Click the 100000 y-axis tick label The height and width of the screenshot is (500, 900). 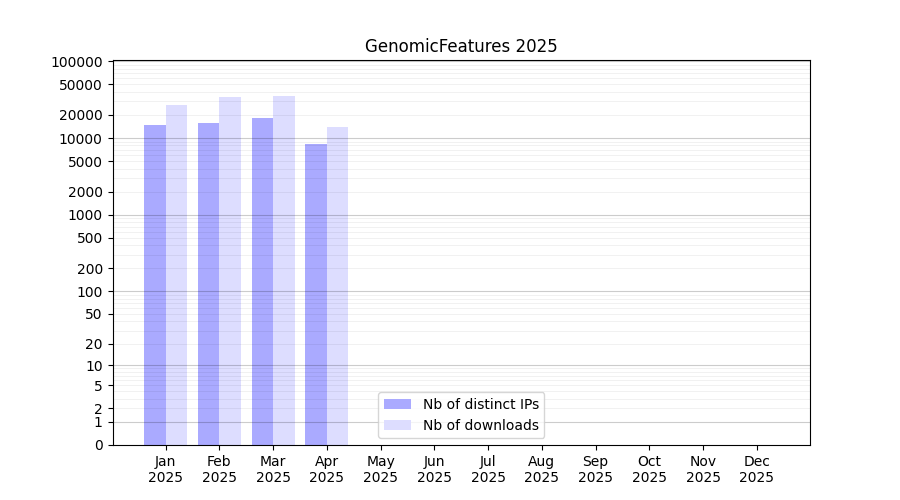[76, 62]
